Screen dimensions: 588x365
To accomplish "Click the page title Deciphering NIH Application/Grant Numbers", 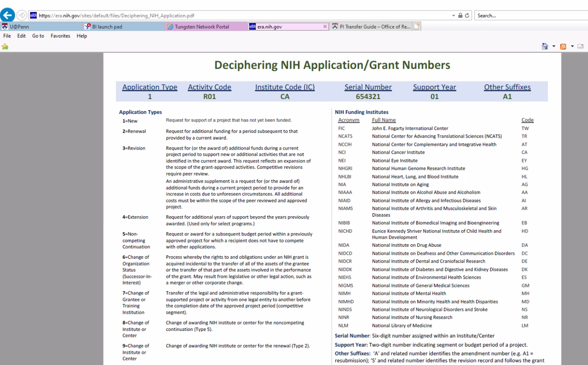I will pos(332,65).
